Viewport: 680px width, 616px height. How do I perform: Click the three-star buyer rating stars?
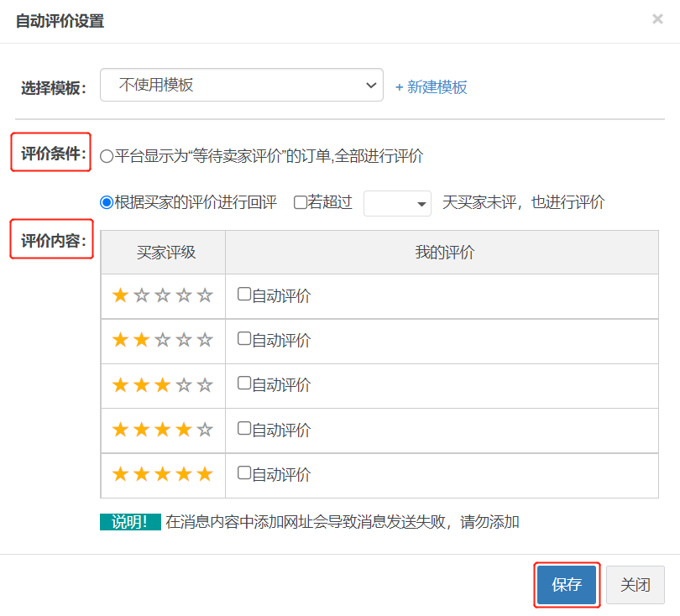pos(163,385)
